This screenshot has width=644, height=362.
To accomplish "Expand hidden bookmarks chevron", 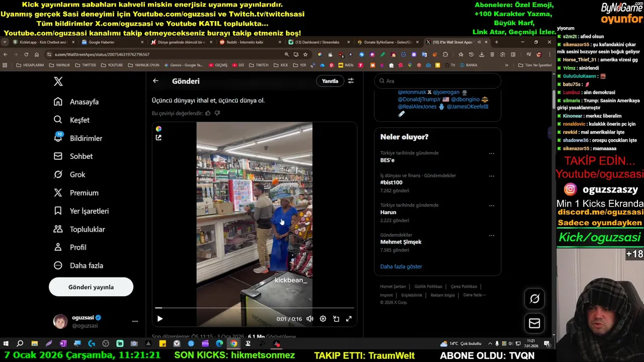I will (x=507, y=65).
